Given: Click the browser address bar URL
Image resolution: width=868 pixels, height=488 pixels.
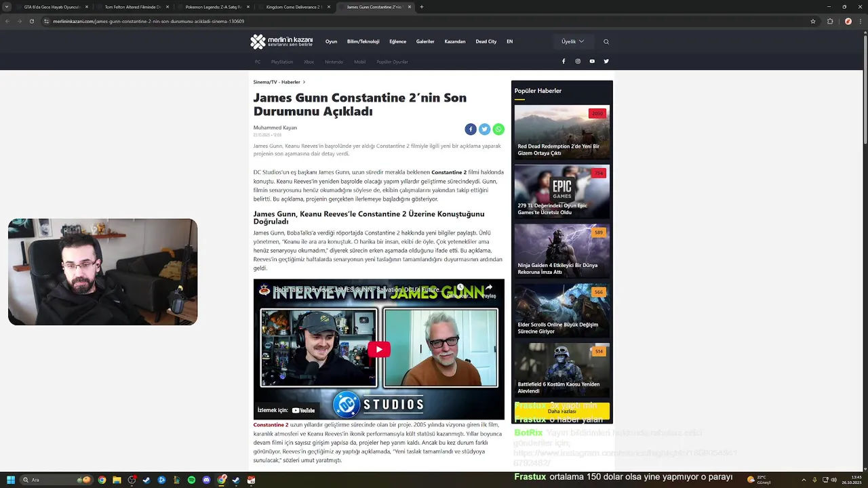Looking at the screenshot, I should 149,21.
